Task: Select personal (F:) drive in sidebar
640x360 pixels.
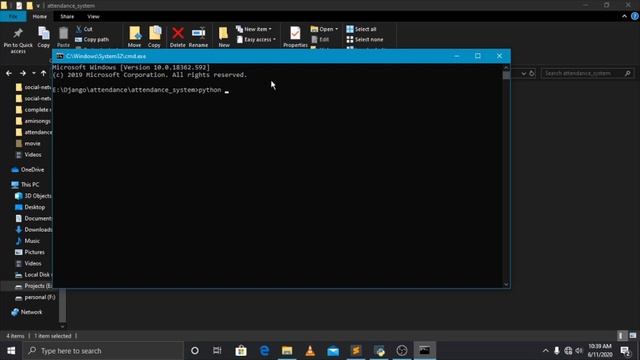Action: click(35, 298)
